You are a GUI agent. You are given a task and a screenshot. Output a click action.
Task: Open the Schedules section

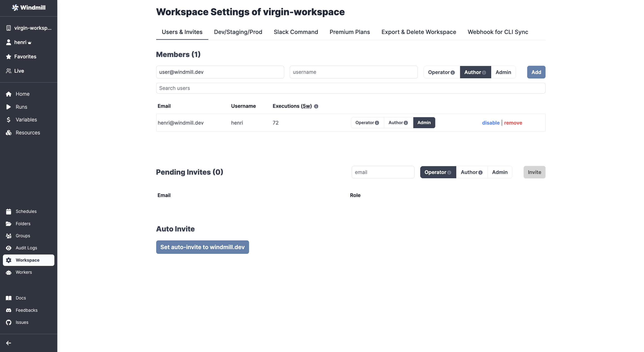(26, 212)
